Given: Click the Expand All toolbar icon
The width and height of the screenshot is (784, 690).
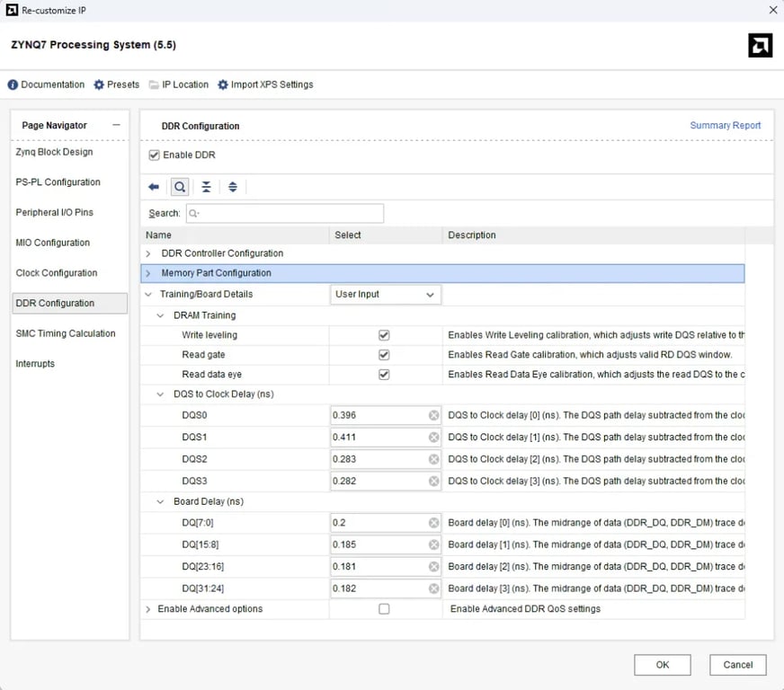Looking at the screenshot, I should click(233, 187).
